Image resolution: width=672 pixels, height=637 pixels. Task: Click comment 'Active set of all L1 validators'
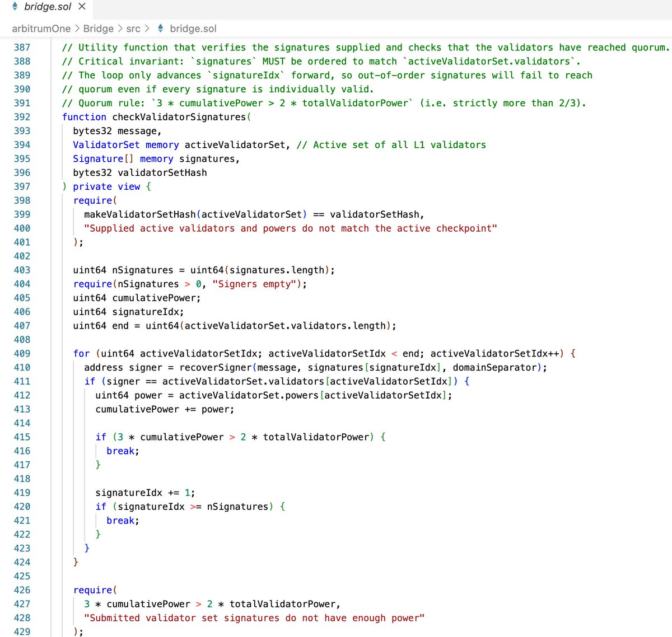tap(391, 145)
